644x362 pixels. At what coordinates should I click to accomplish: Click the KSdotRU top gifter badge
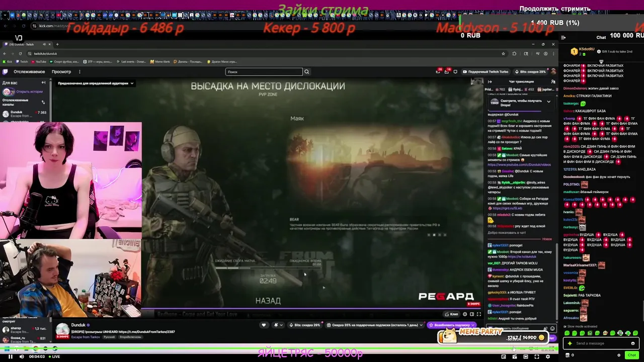tap(574, 51)
